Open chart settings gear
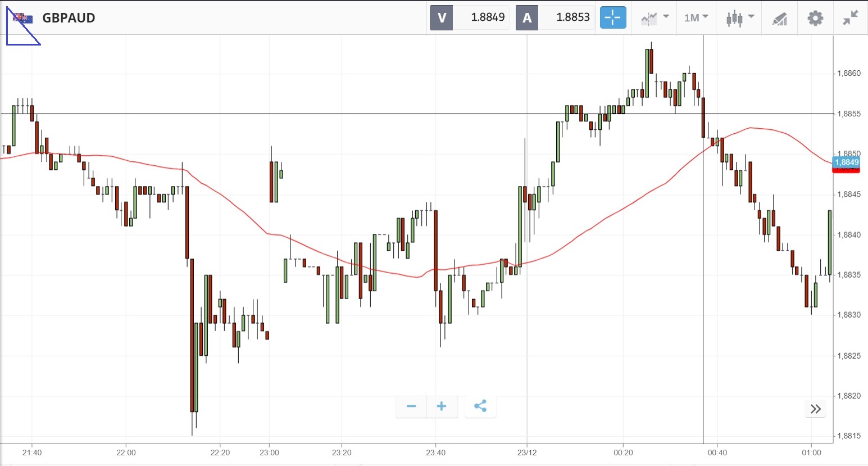The image size is (868, 466). (x=815, y=18)
